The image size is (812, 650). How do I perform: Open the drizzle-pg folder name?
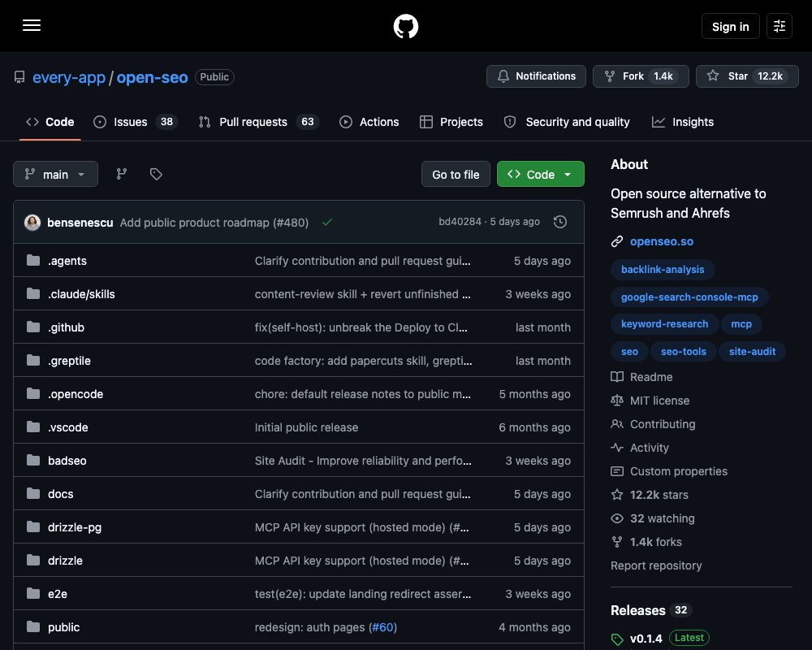[75, 527]
